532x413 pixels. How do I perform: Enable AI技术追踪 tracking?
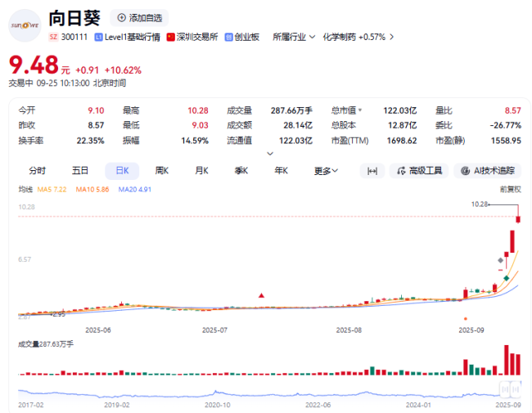tap(488, 171)
